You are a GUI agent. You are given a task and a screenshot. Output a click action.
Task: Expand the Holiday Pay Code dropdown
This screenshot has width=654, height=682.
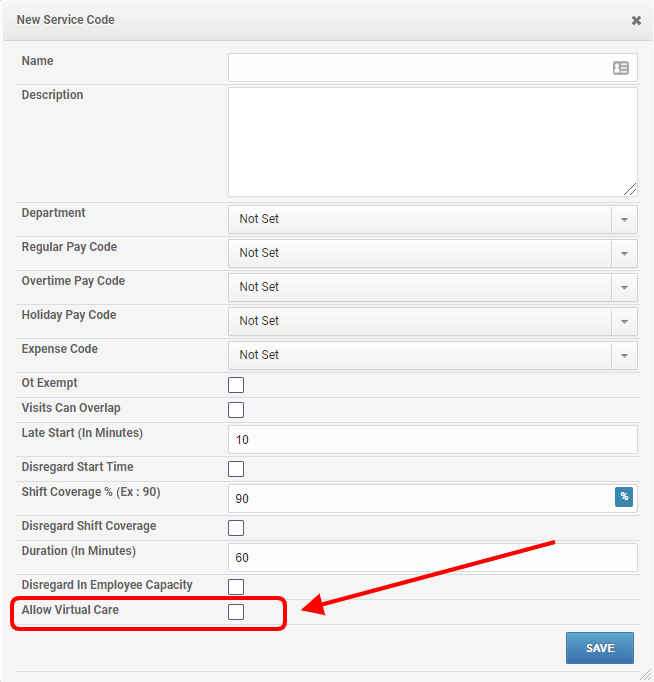[x=432, y=321]
